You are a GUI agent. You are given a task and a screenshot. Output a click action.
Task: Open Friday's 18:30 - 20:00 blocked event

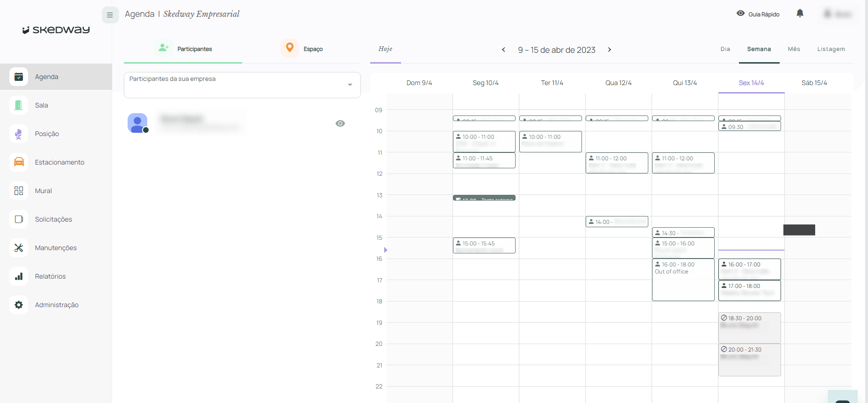[749, 328]
